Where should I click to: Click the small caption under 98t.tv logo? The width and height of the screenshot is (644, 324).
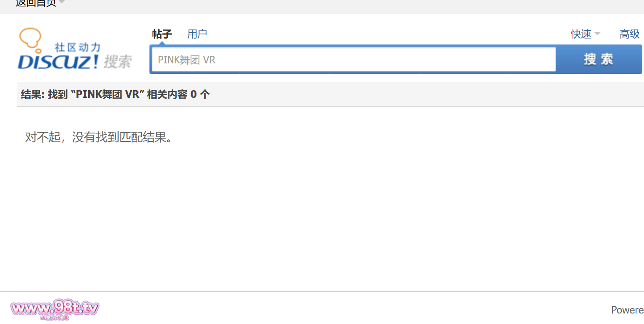(55, 318)
